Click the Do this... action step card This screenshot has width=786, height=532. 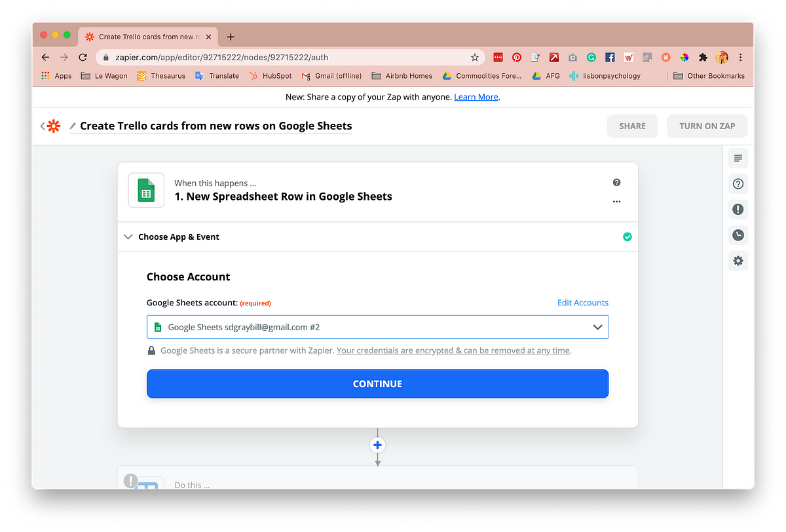[377, 478]
